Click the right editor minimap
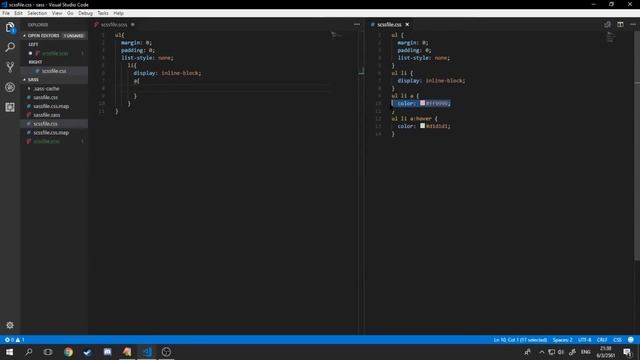 (611, 38)
